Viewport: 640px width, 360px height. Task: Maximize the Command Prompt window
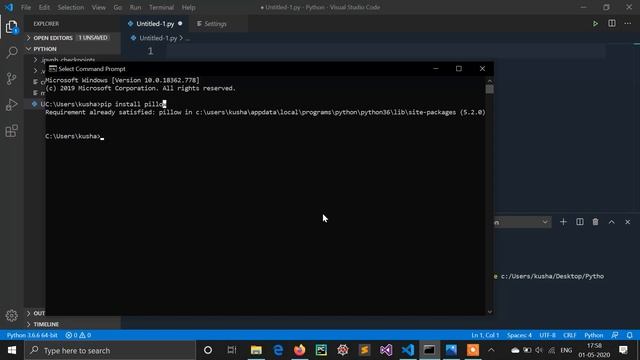[x=459, y=69]
